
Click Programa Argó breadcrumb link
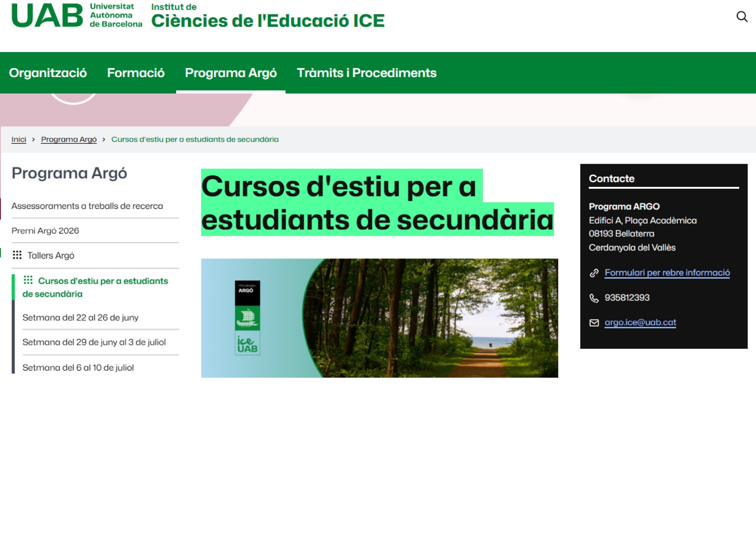68,140
